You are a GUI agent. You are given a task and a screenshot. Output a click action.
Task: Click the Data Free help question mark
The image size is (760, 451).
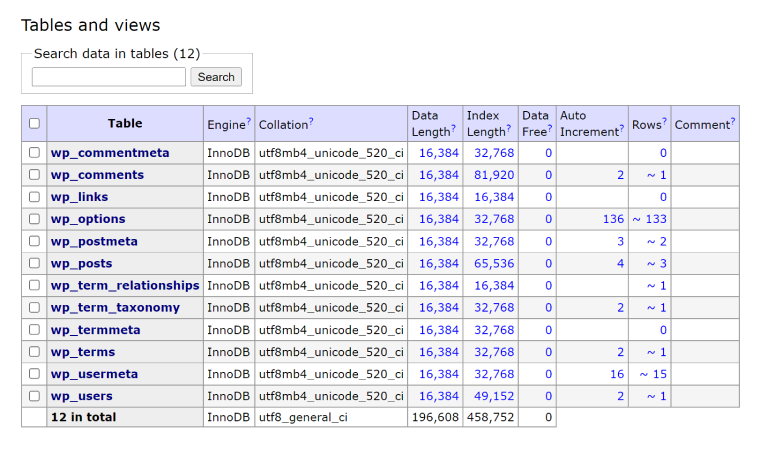[x=550, y=128]
